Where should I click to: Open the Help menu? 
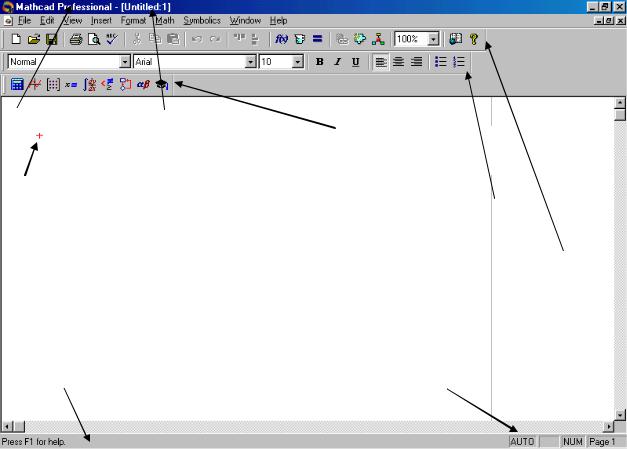(278, 20)
